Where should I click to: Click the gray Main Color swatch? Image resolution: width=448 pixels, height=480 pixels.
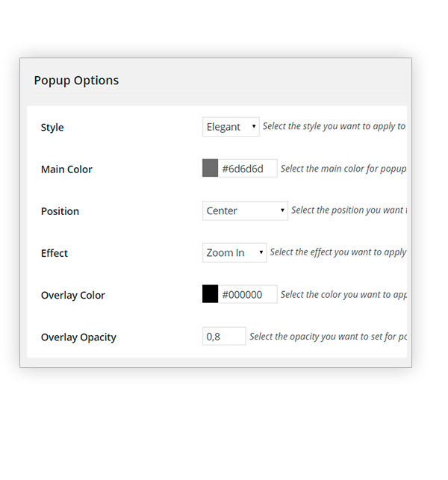(210, 168)
